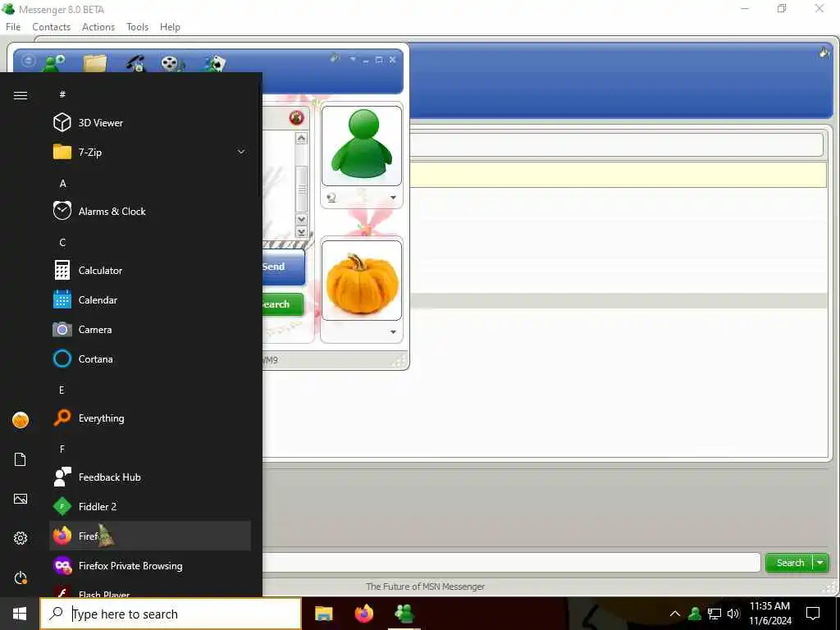Click the volume icon in system tray

click(733, 614)
